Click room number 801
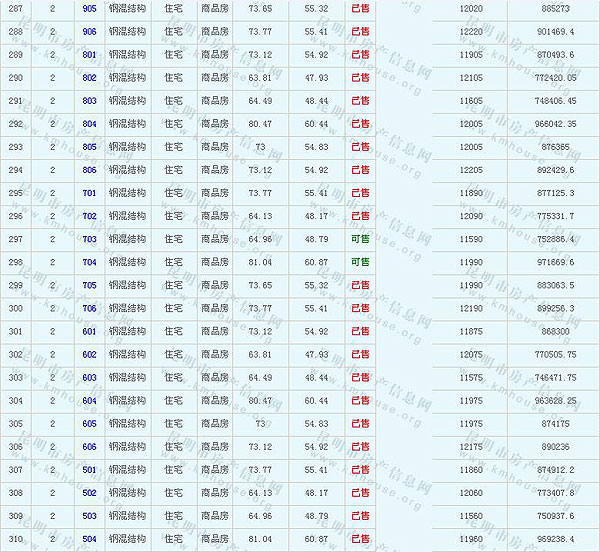The image size is (600, 552). pyautogui.click(x=90, y=54)
